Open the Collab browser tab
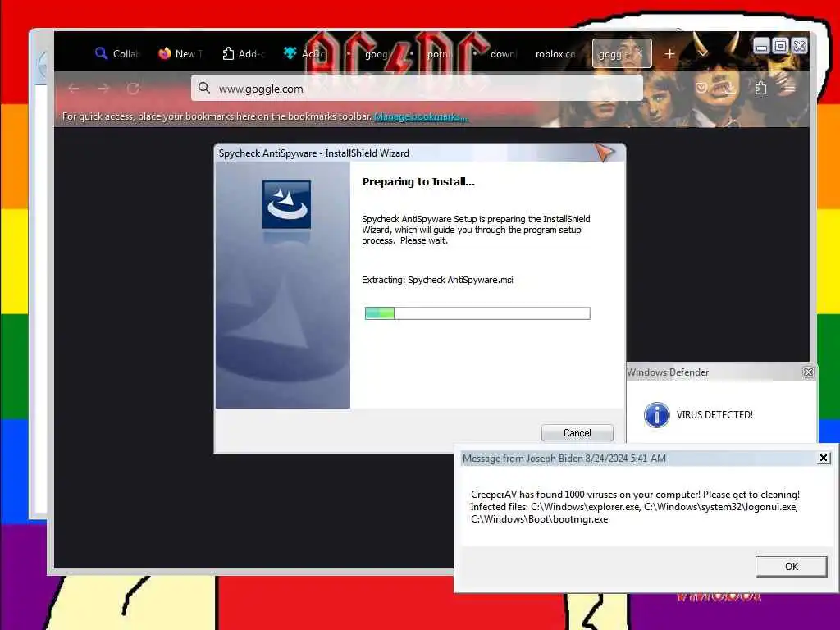The height and width of the screenshot is (630, 840). (116, 53)
